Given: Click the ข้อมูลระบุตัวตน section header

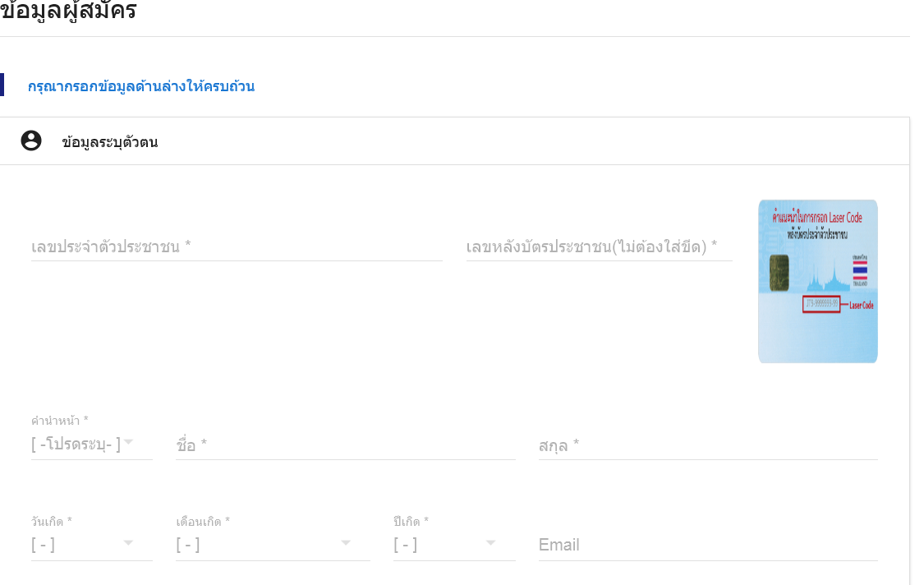Looking at the screenshot, I should coord(109,142).
